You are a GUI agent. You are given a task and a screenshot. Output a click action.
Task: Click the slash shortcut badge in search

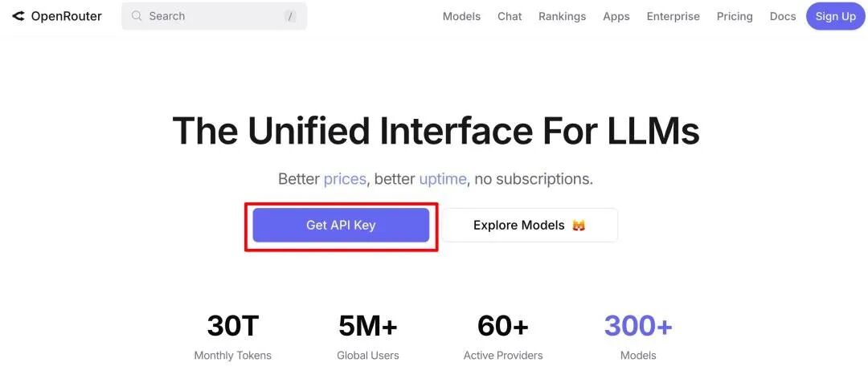point(290,17)
